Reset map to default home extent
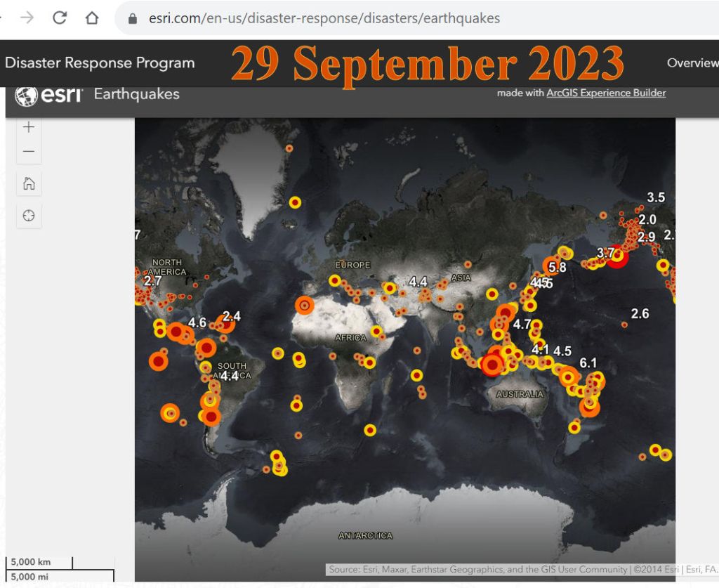The image size is (719, 588). tap(29, 184)
